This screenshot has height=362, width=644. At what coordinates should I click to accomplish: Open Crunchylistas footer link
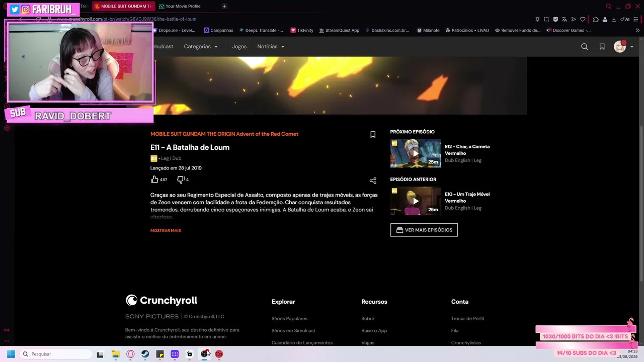pos(466,343)
